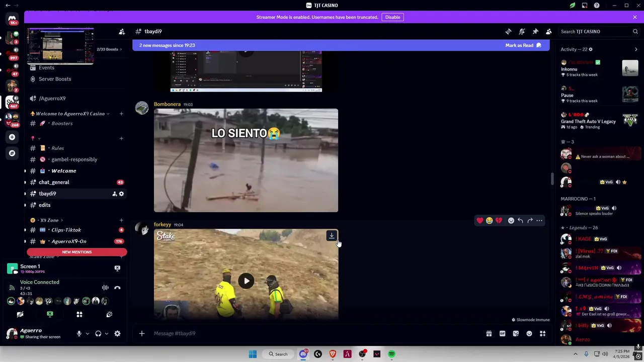Open Pinned Messages pin icon
This screenshot has height=362, width=644.
pyautogui.click(x=535, y=32)
